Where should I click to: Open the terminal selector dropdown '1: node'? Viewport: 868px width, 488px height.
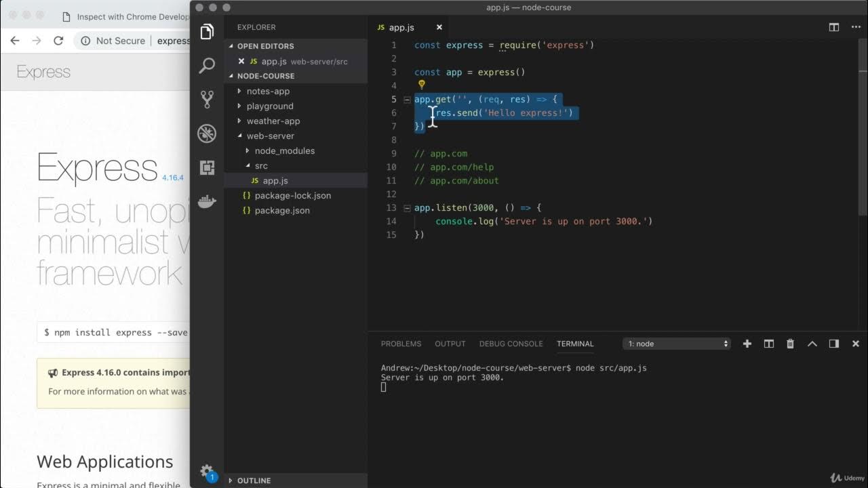(677, 344)
